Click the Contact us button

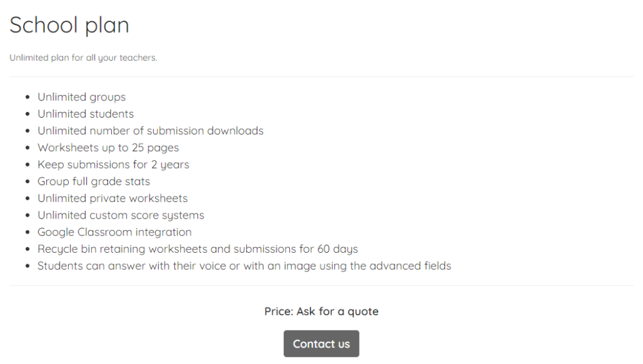(321, 343)
